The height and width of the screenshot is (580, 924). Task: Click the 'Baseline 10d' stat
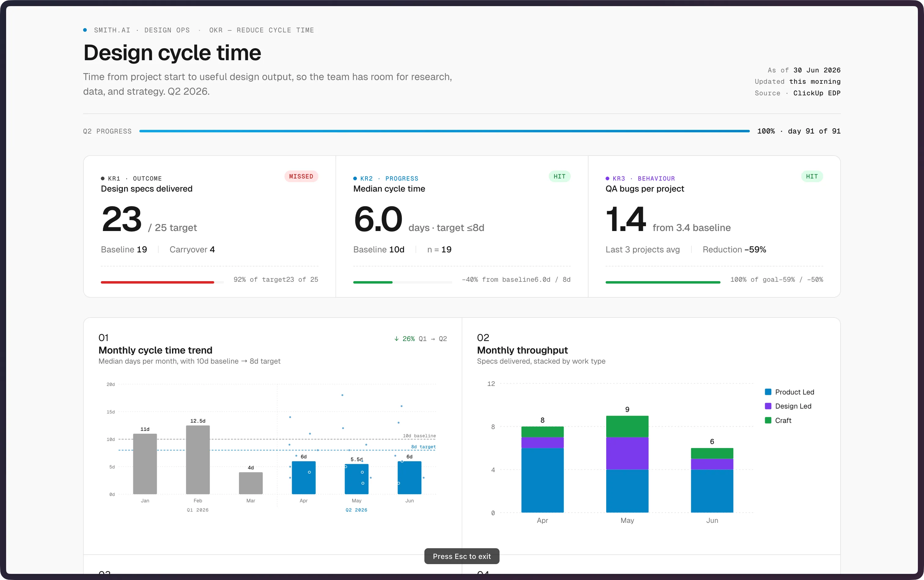tap(379, 249)
